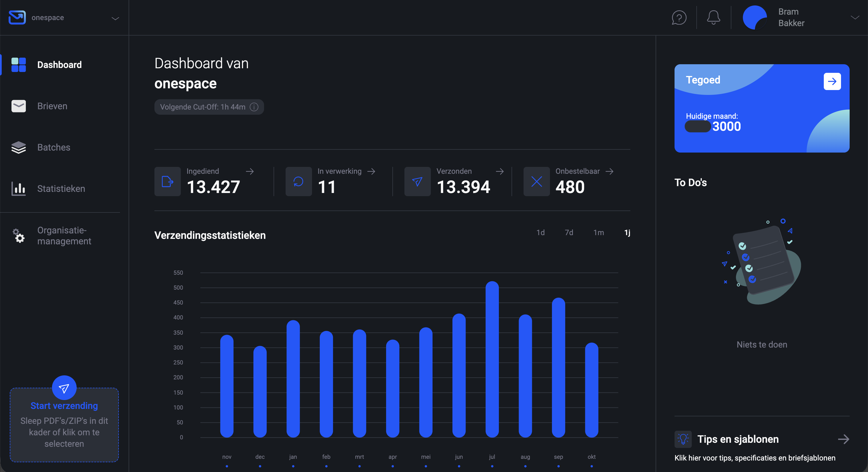Toggle the Huidige maand switch on Tegoed card
868x472 pixels.
click(x=697, y=127)
